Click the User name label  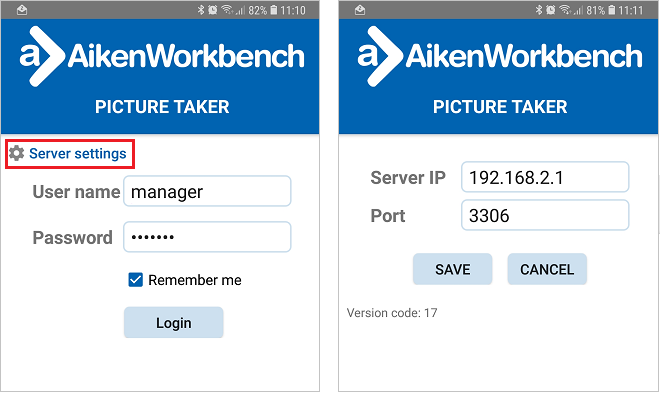click(76, 192)
